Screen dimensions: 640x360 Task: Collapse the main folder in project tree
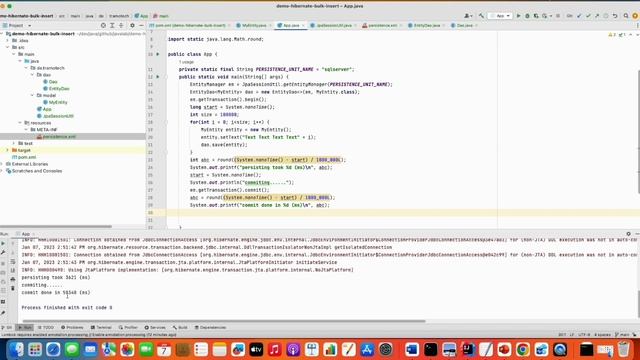tap(14, 54)
